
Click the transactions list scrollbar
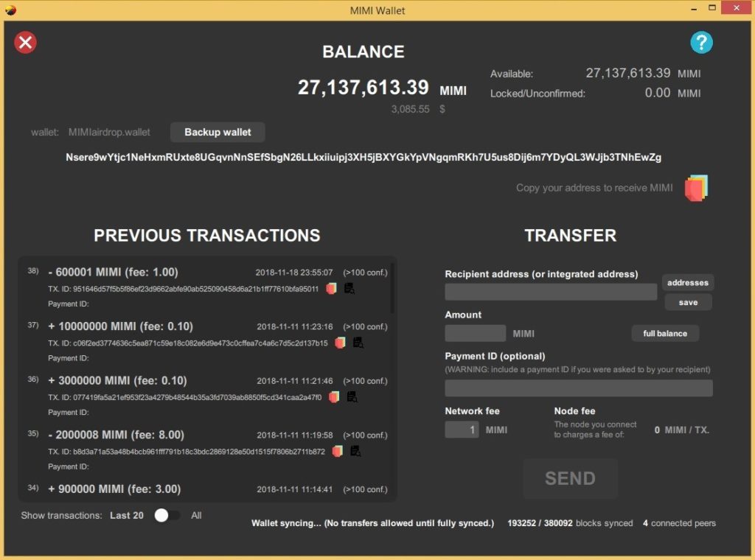coord(392,289)
